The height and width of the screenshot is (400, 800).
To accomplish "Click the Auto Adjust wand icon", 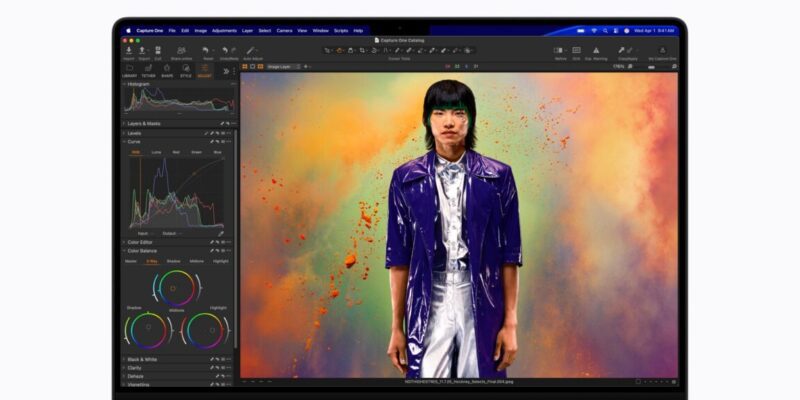I will point(250,51).
